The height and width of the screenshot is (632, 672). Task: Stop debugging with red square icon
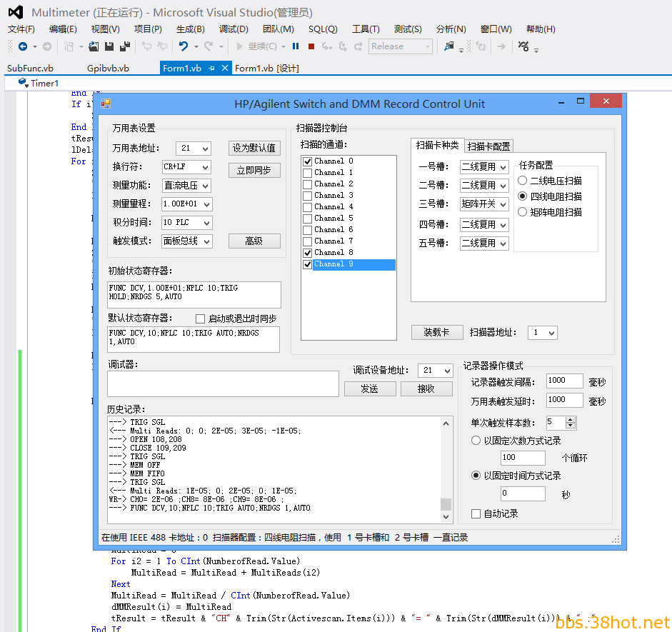311,46
